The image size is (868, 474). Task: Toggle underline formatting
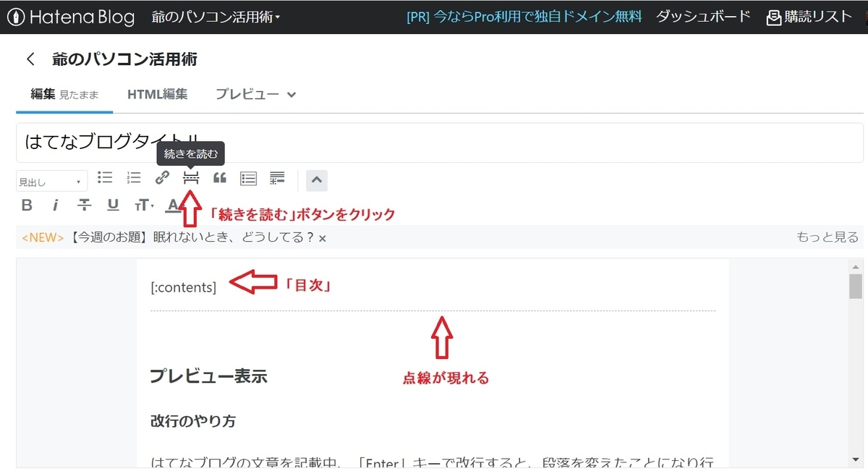point(113,205)
